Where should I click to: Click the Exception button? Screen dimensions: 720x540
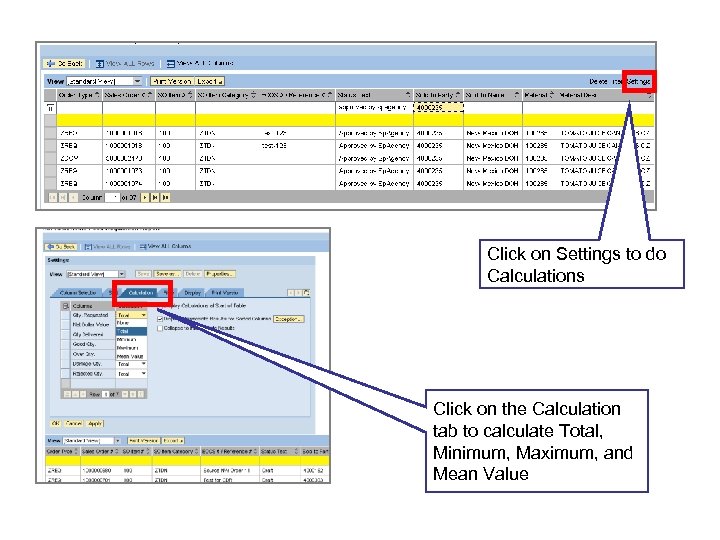coord(288,319)
